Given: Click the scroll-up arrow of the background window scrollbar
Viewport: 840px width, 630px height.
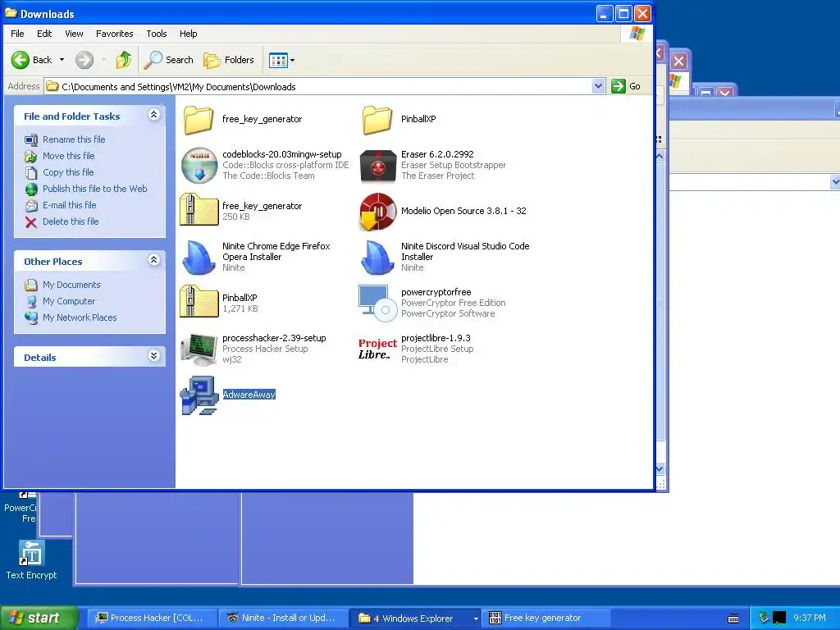Looking at the screenshot, I should pos(660,157).
